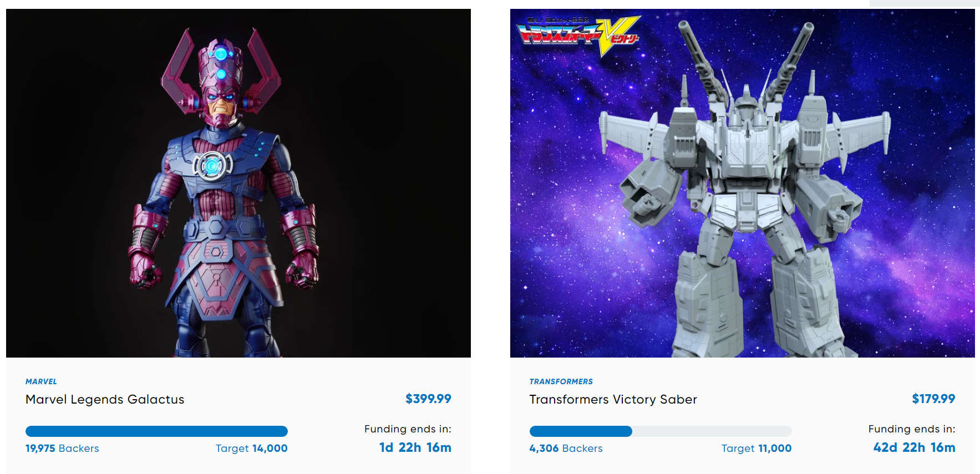This screenshot has height=474, width=980.
Task: Select the 4,306 Backers count
Action: point(566,448)
